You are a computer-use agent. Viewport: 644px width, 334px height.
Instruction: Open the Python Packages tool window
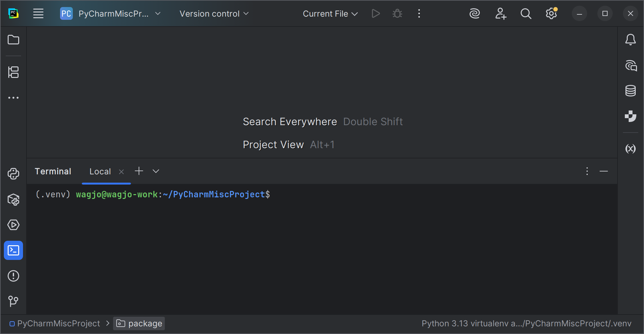13,200
